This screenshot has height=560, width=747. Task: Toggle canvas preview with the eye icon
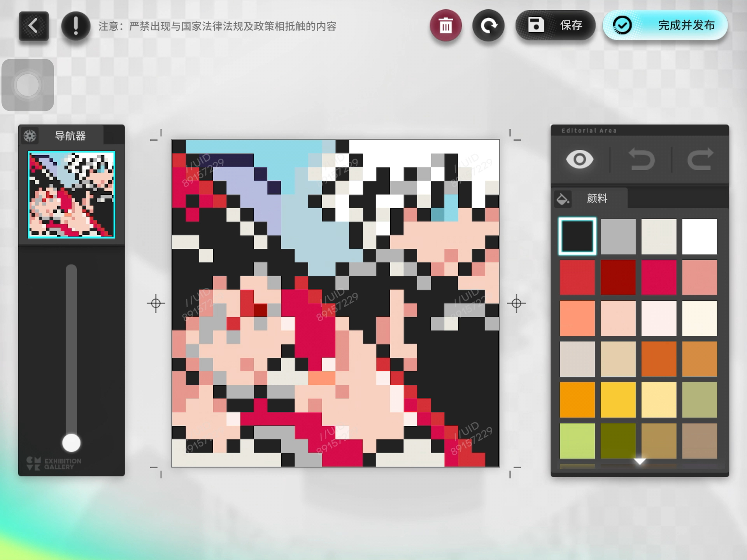[580, 159]
